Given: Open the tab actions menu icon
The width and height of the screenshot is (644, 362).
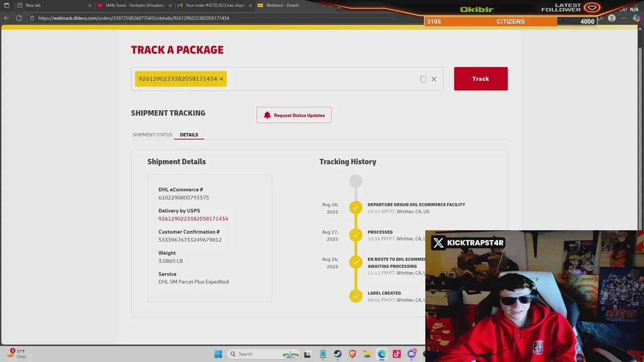Looking at the screenshot, I should pyautogui.click(x=7, y=6).
